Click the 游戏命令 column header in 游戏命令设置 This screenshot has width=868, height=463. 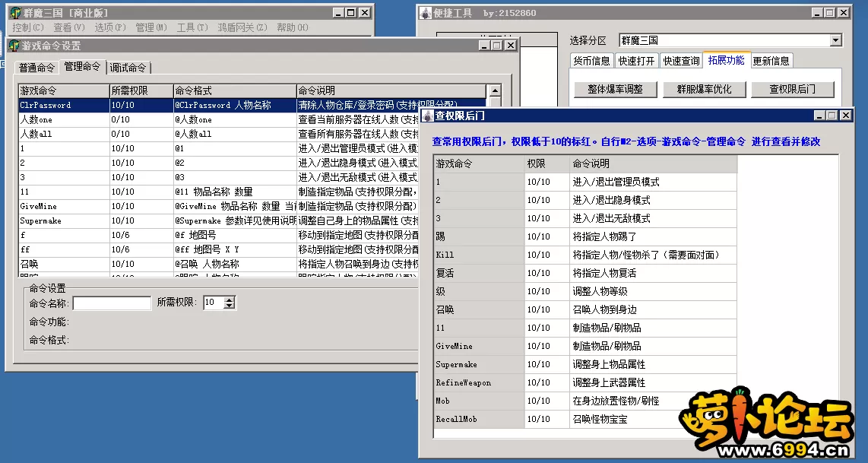64,90
